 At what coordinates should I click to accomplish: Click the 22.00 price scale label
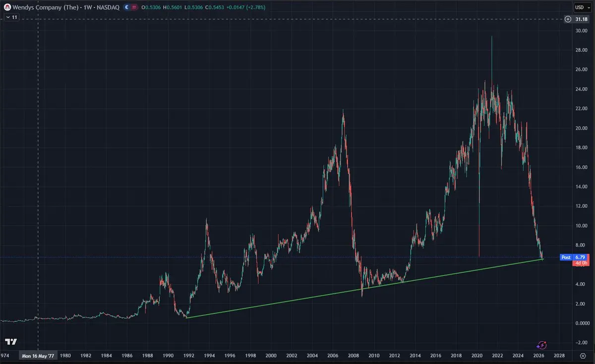pos(581,109)
